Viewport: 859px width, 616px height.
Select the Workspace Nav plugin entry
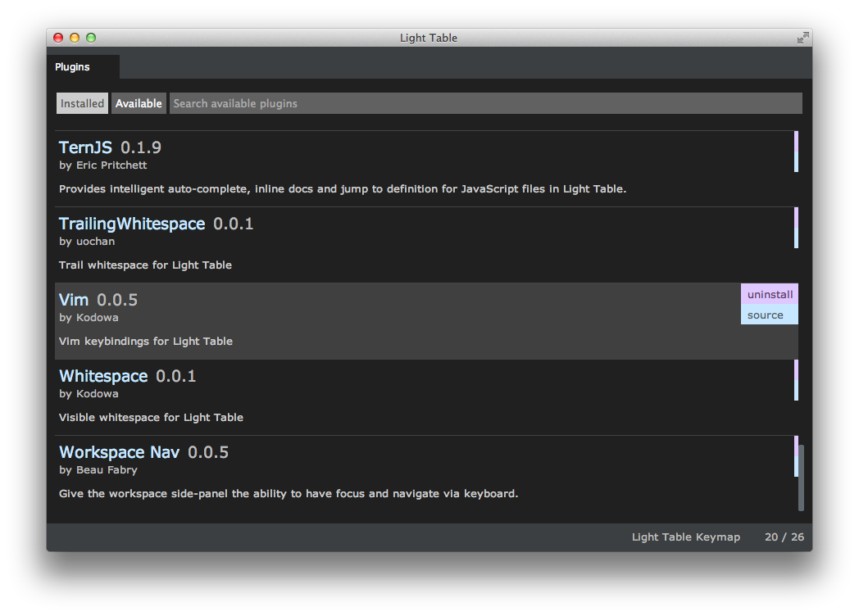pyautogui.click(x=119, y=452)
